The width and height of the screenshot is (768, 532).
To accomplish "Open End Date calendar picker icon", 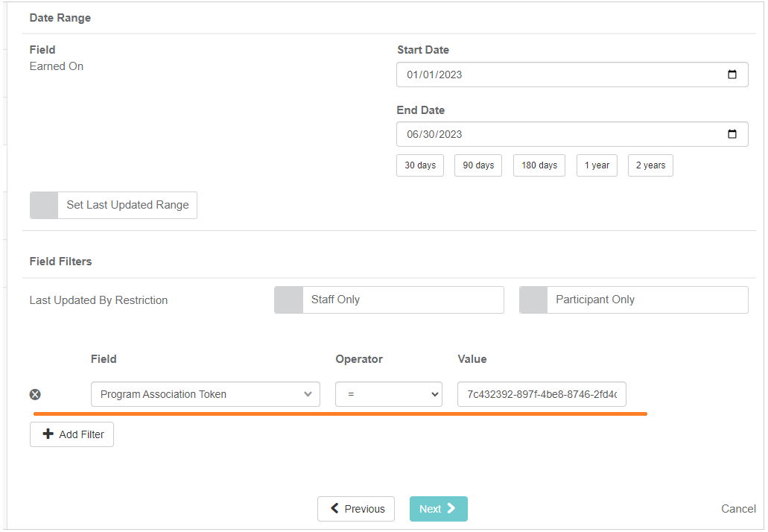I will [x=731, y=134].
